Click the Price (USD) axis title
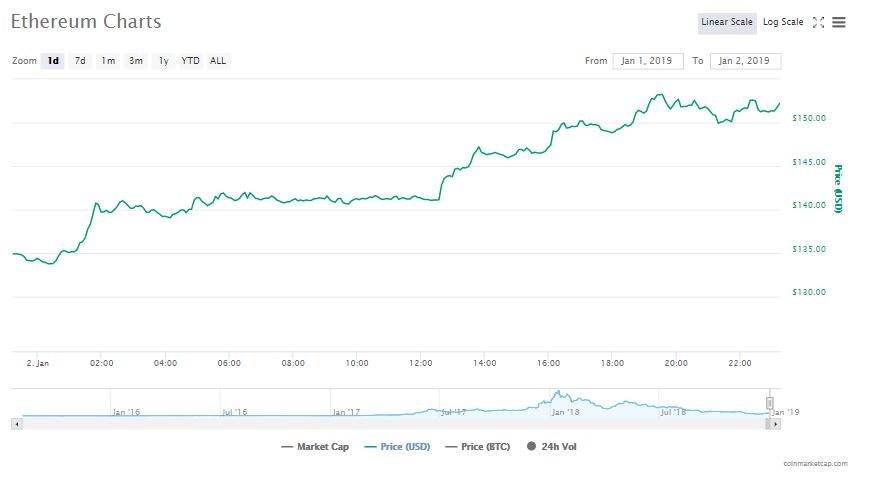 click(x=838, y=189)
